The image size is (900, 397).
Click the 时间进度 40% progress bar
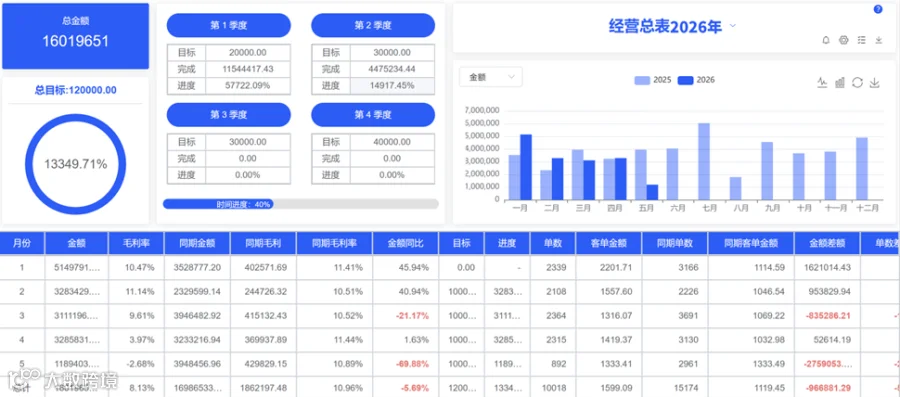(x=301, y=204)
